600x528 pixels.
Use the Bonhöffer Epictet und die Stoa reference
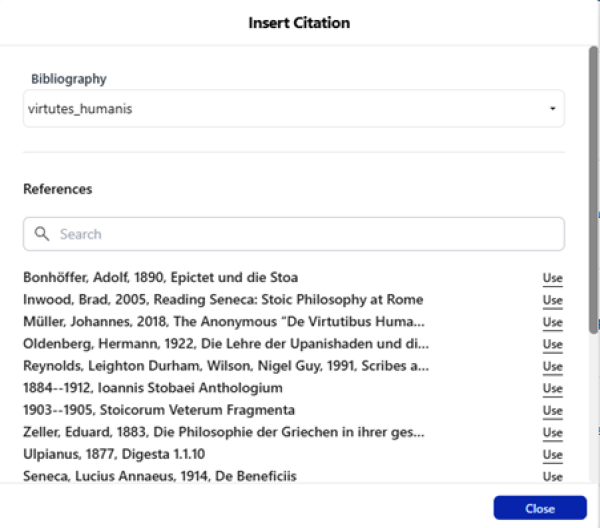(x=552, y=278)
